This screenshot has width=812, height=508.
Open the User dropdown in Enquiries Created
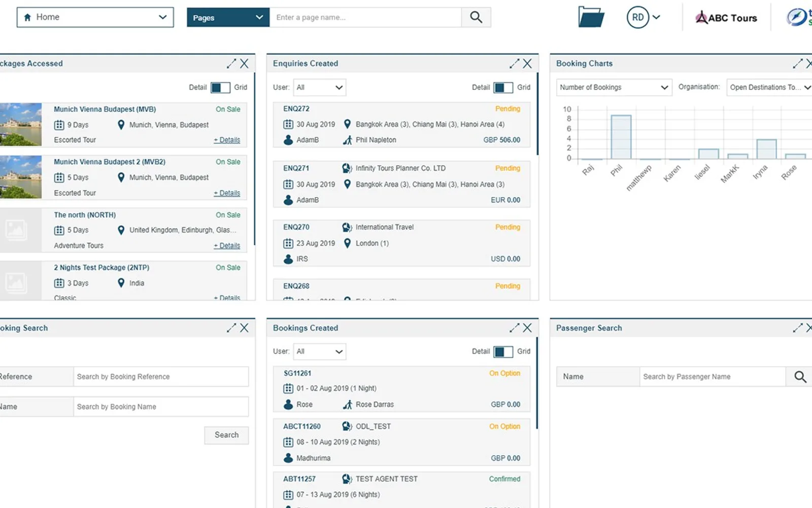coord(320,87)
